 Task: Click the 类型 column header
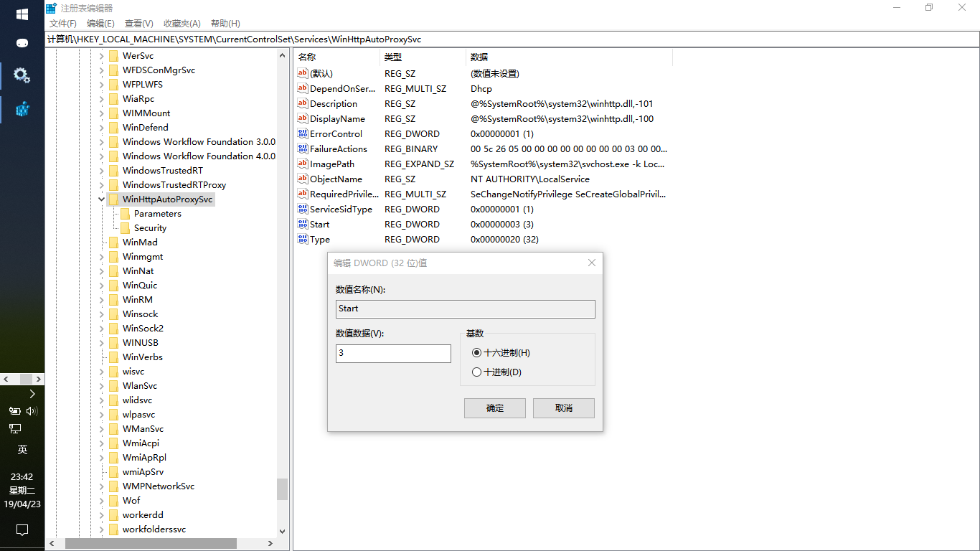coord(423,57)
